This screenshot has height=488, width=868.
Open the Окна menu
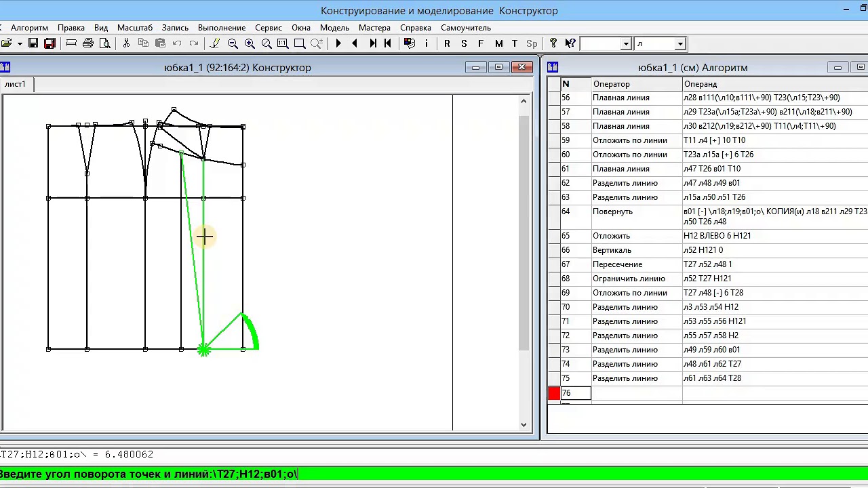(301, 28)
